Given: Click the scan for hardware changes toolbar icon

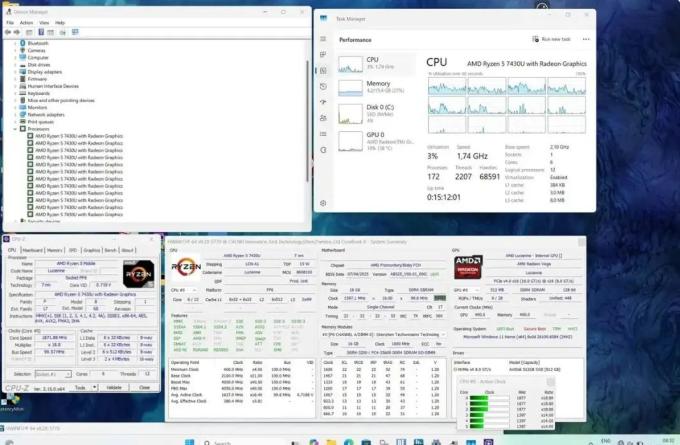Looking at the screenshot, I should (75, 32).
